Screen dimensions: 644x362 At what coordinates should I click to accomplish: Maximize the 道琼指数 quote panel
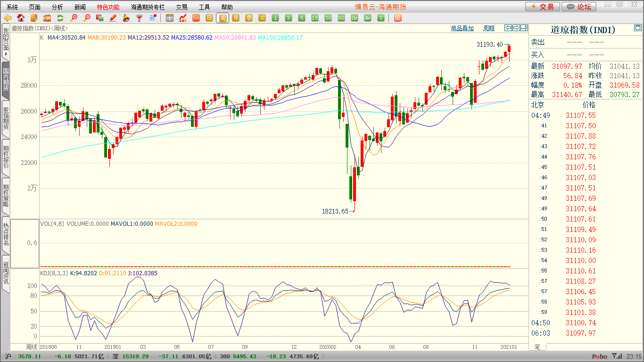click(638, 29)
